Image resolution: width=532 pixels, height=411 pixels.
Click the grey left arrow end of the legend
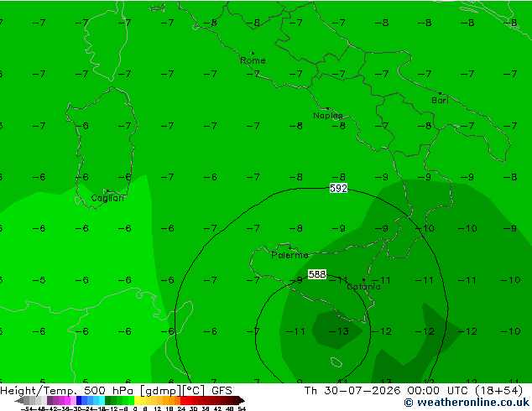pyautogui.click(x=19, y=400)
